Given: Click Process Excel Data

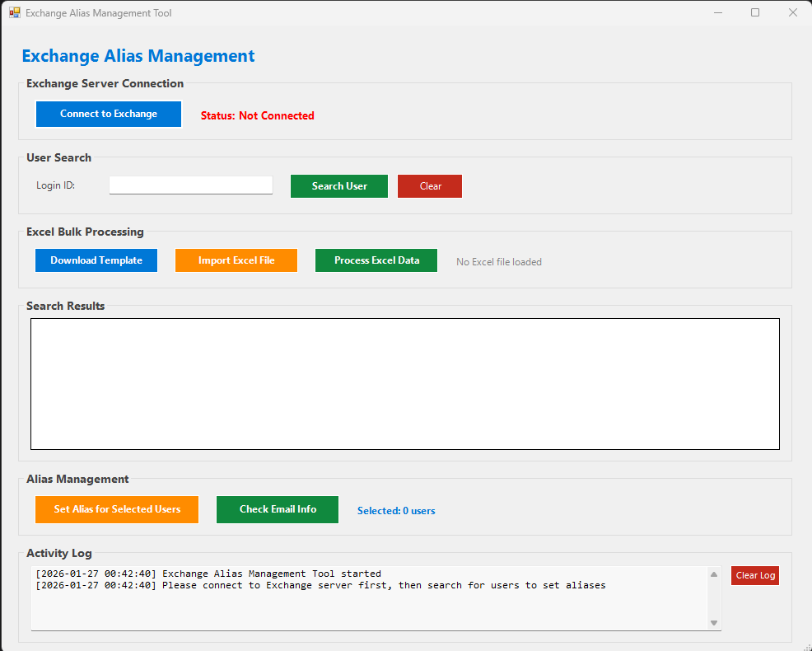Looking at the screenshot, I should (x=376, y=260).
